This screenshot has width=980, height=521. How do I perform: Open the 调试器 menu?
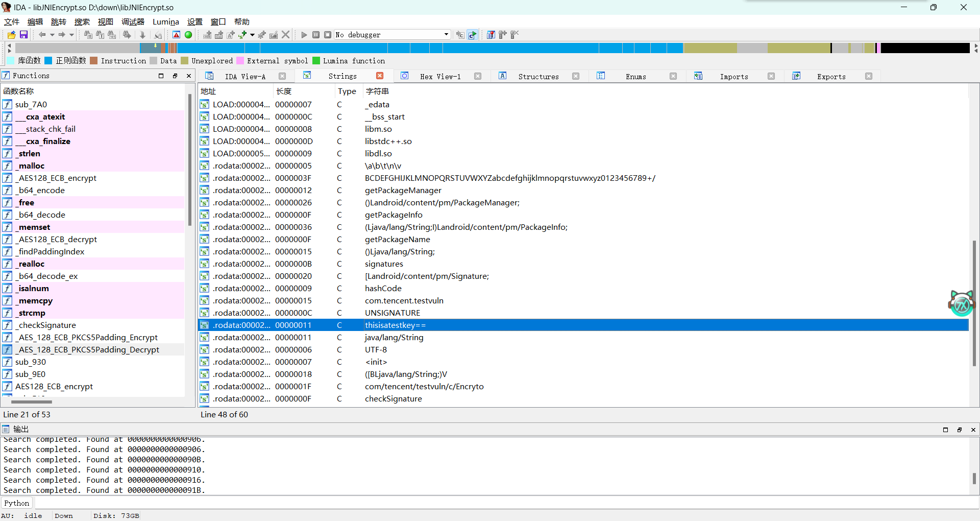tap(133, 22)
